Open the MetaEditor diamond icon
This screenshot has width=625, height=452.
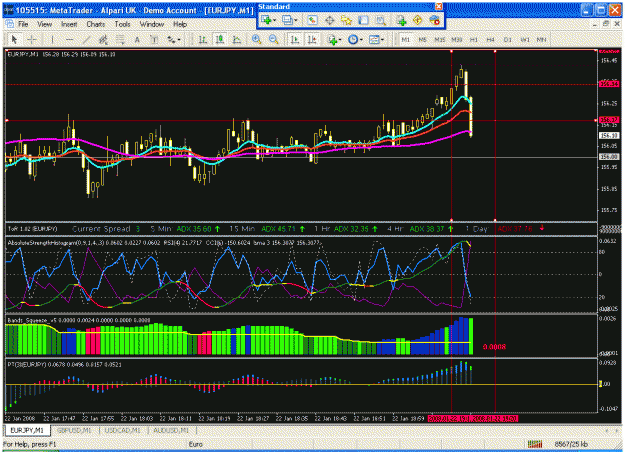click(x=417, y=20)
